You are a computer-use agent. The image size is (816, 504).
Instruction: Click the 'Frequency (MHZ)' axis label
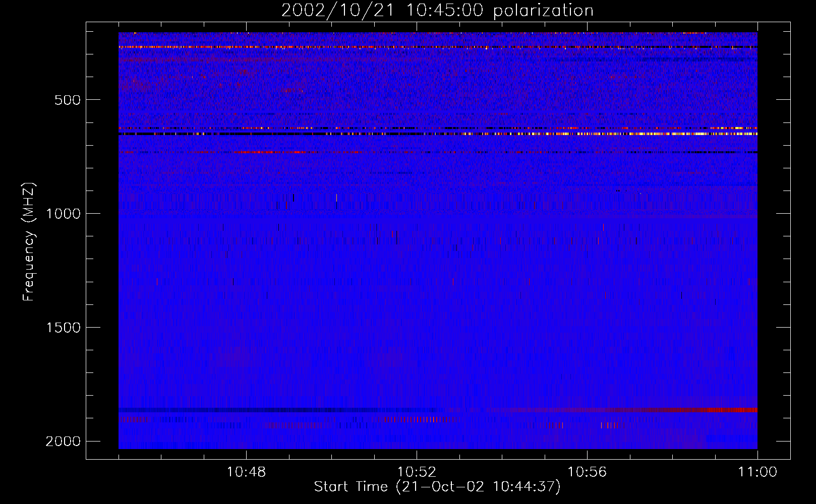pos(29,242)
